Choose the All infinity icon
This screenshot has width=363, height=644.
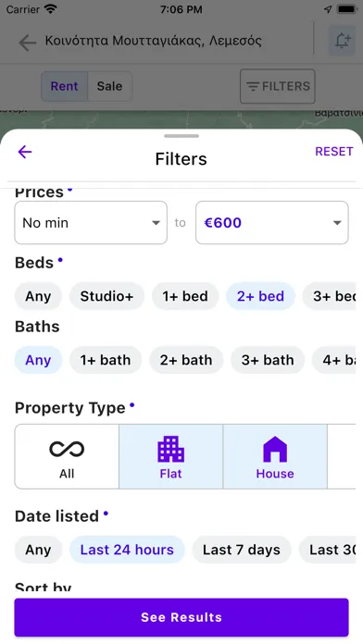[67, 449]
